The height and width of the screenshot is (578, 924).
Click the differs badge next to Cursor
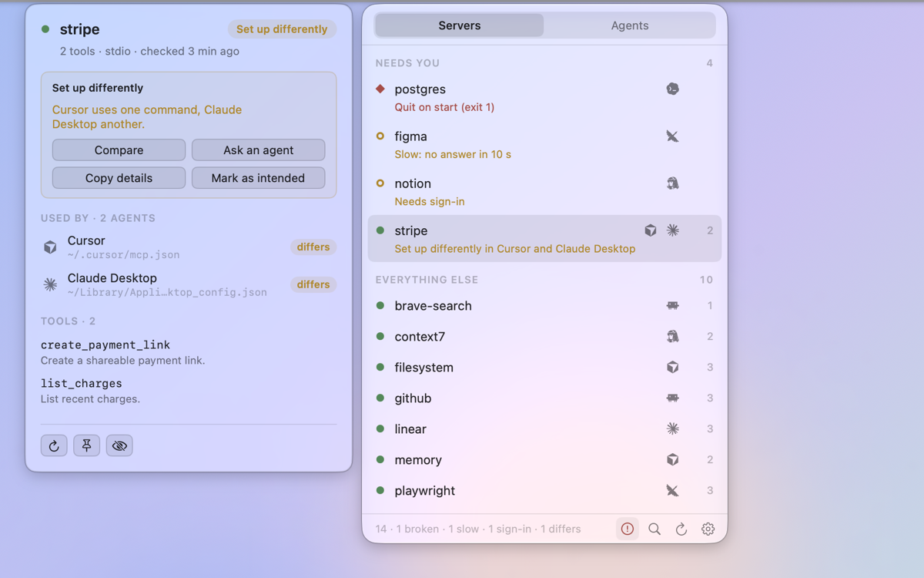313,247
